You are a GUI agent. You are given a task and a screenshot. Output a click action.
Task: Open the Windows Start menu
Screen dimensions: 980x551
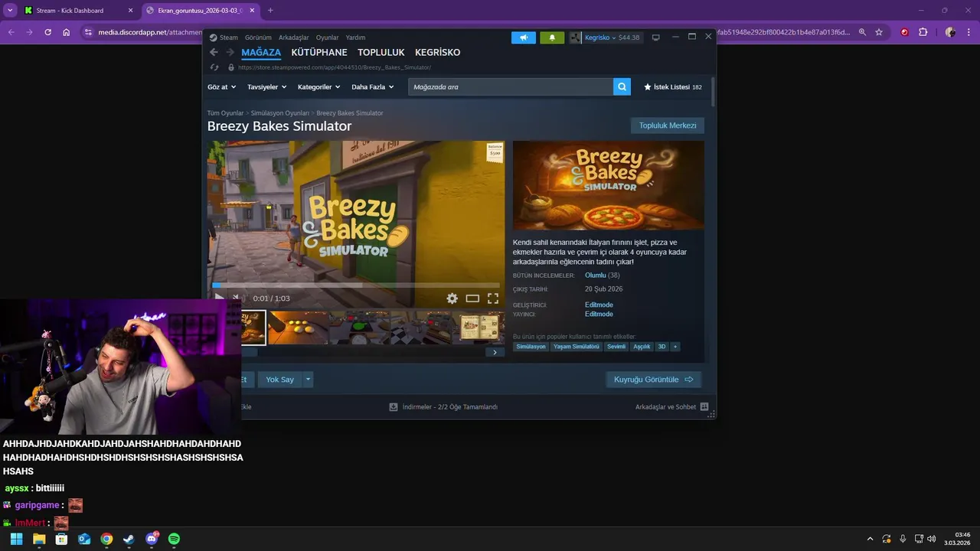coord(16,539)
